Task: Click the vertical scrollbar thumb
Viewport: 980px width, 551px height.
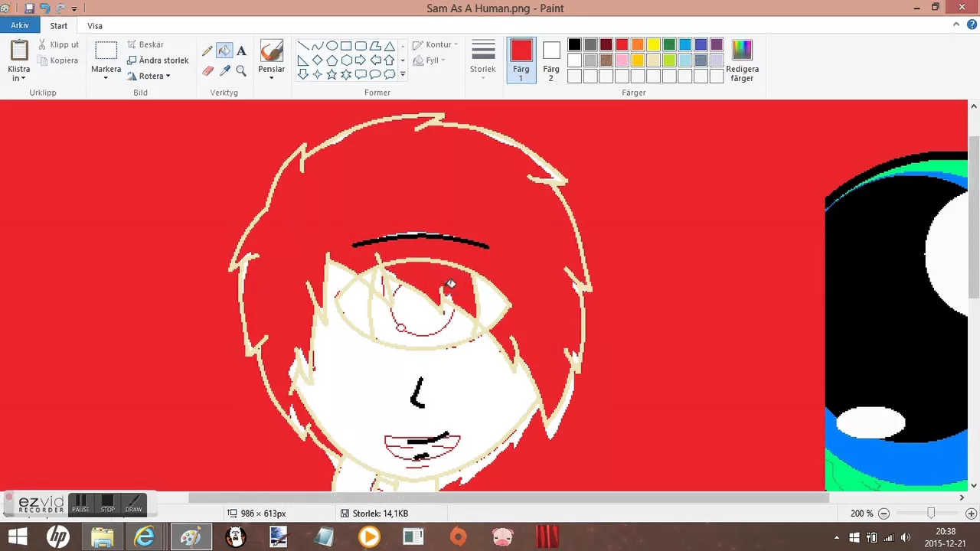Action: [x=974, y=218]
